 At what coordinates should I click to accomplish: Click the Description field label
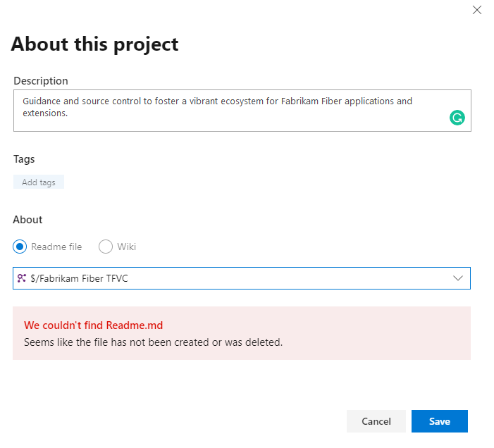[x=41, y=81]
